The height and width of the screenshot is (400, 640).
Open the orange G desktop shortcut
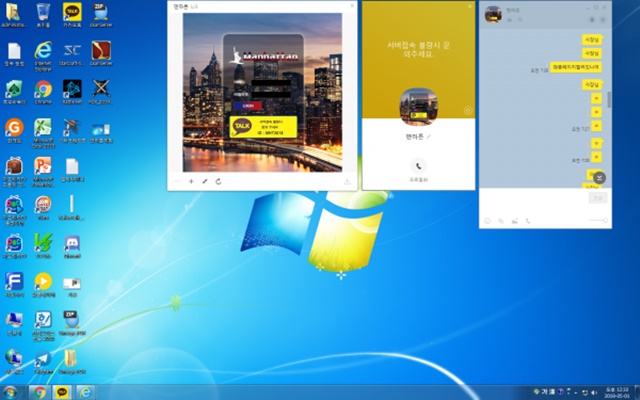(14, 129)
